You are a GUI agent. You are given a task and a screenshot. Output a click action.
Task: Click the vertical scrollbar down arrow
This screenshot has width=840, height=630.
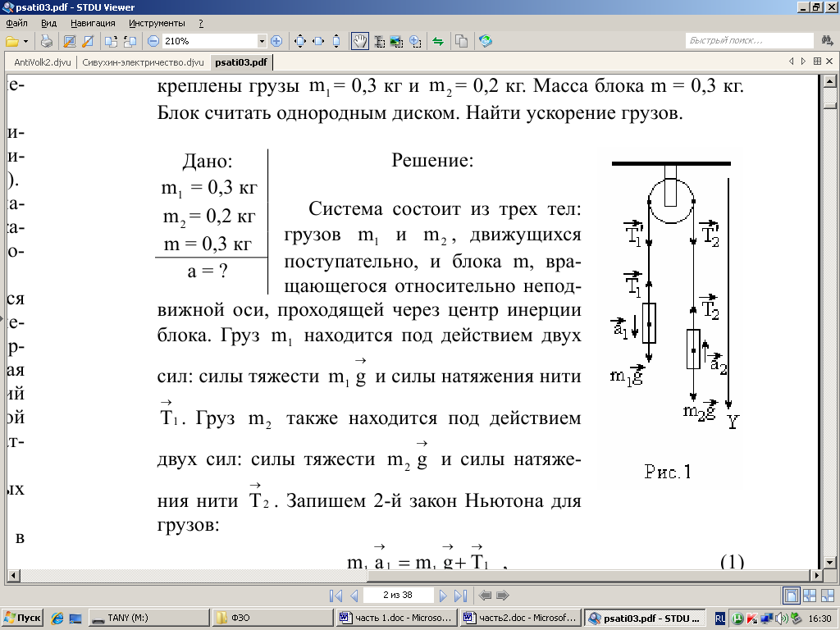tap(830, 562)
